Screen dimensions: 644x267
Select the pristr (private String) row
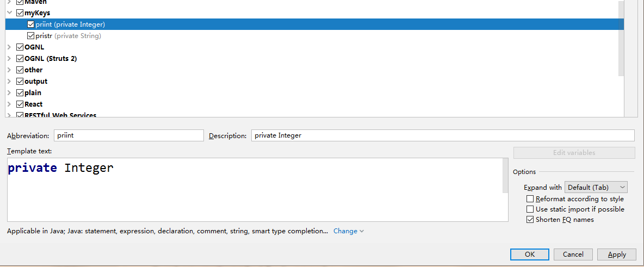click(x=314, y=36)
